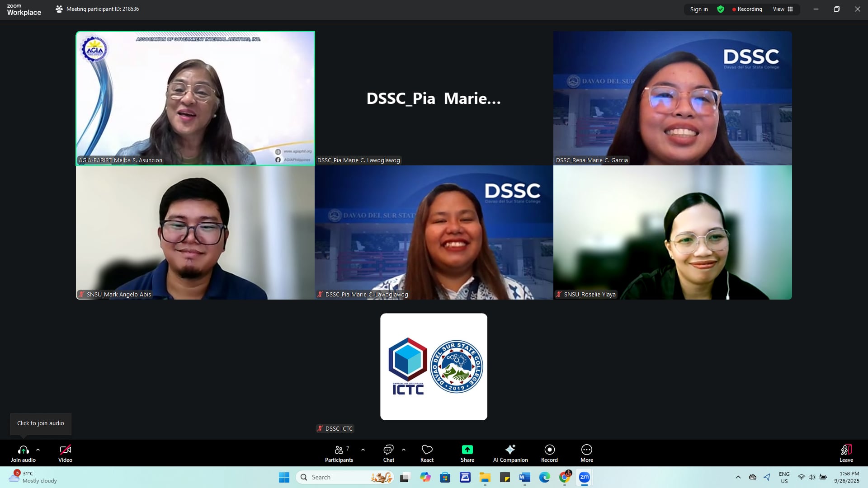
Task: Open Microsoft Word from the taskbar
Action: [524, 477]
